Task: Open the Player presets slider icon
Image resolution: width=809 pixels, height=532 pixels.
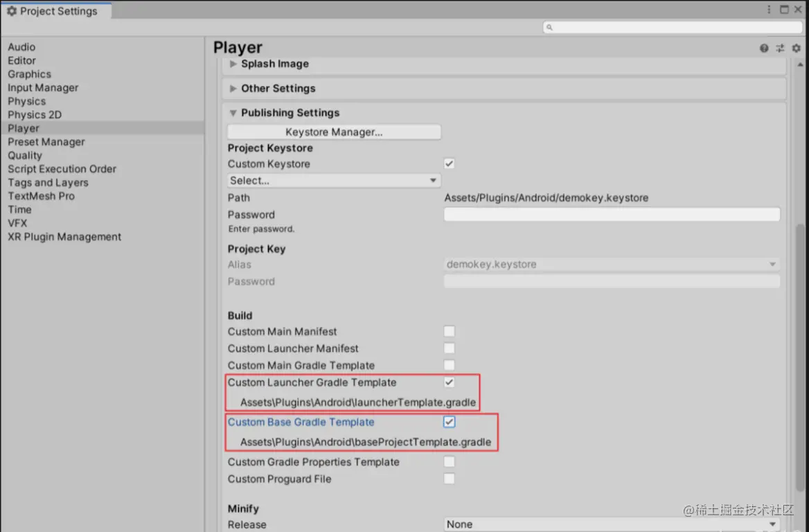Action: 780,48
